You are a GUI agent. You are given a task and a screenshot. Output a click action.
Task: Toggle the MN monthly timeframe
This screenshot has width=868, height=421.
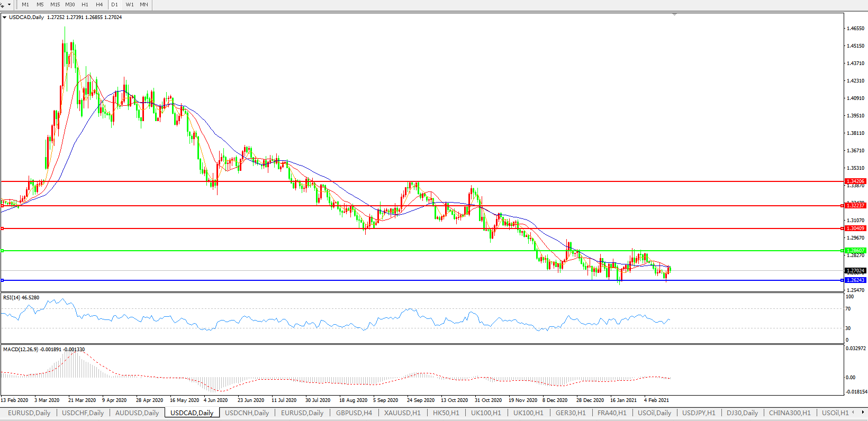[x=144, y=4]
